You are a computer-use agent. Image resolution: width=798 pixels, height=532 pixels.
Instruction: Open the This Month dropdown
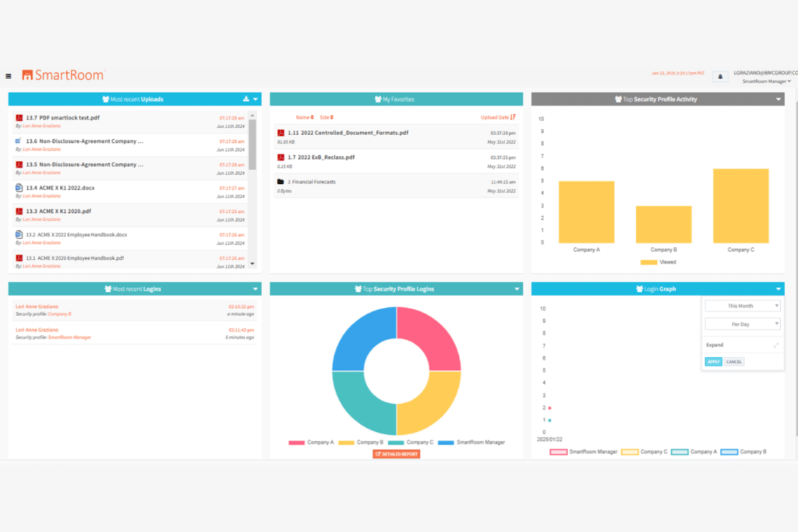pos(742,306)
